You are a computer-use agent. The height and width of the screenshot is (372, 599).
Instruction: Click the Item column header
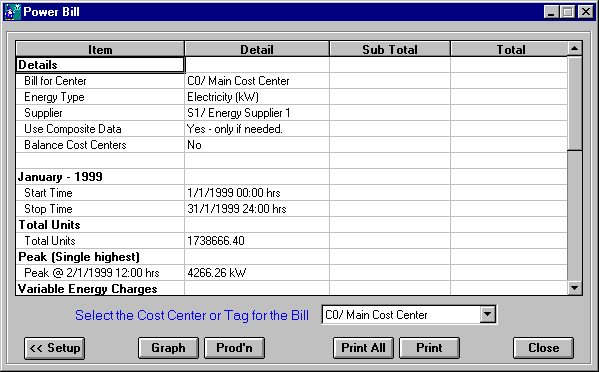100,49
